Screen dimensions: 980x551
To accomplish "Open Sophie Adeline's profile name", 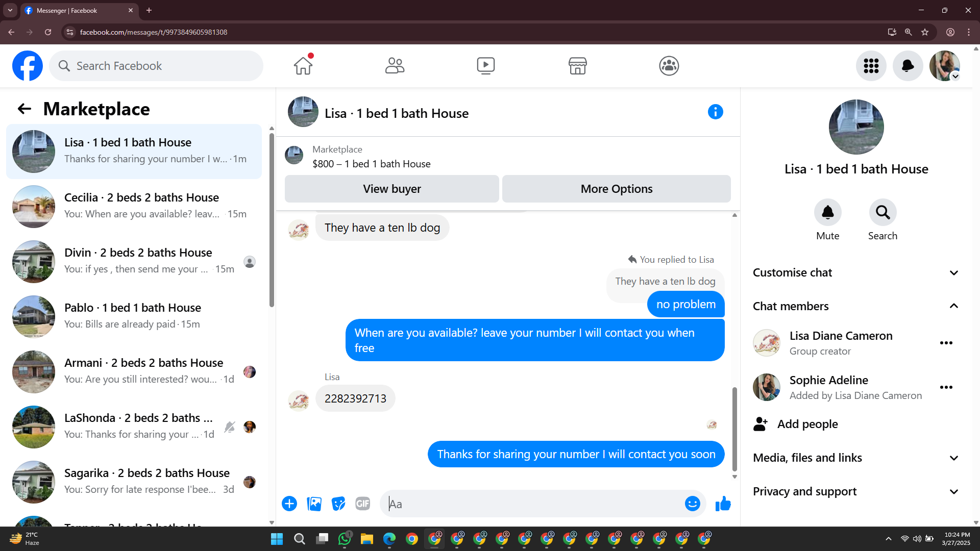I will [828, 380].
